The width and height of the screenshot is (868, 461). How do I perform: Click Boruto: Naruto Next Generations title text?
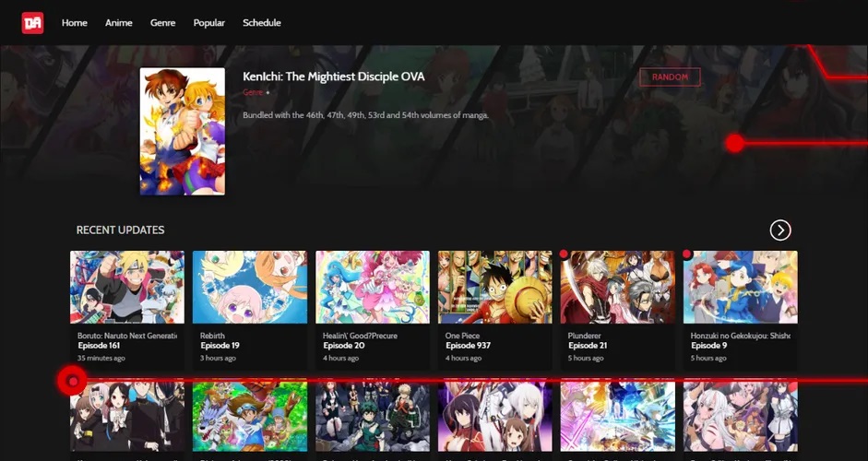[127, 336]
